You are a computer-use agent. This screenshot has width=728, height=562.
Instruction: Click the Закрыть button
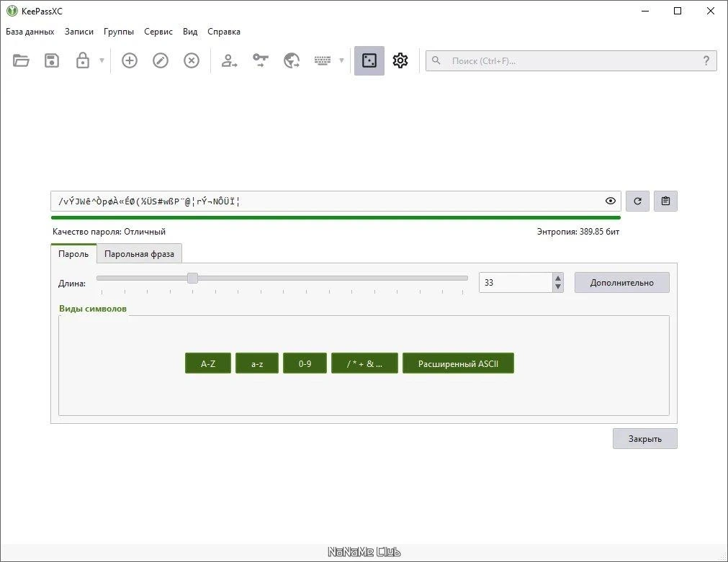[645, 438]
